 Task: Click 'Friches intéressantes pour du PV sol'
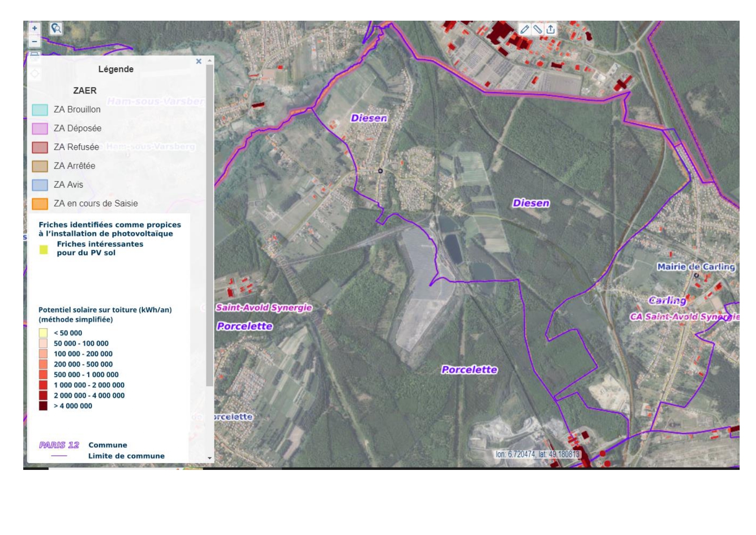coord(100,248)
